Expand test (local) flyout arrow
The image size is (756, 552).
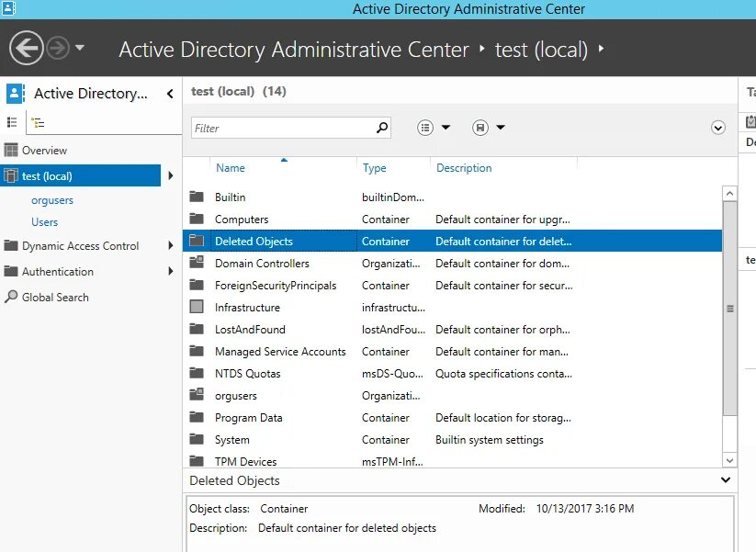170,176
